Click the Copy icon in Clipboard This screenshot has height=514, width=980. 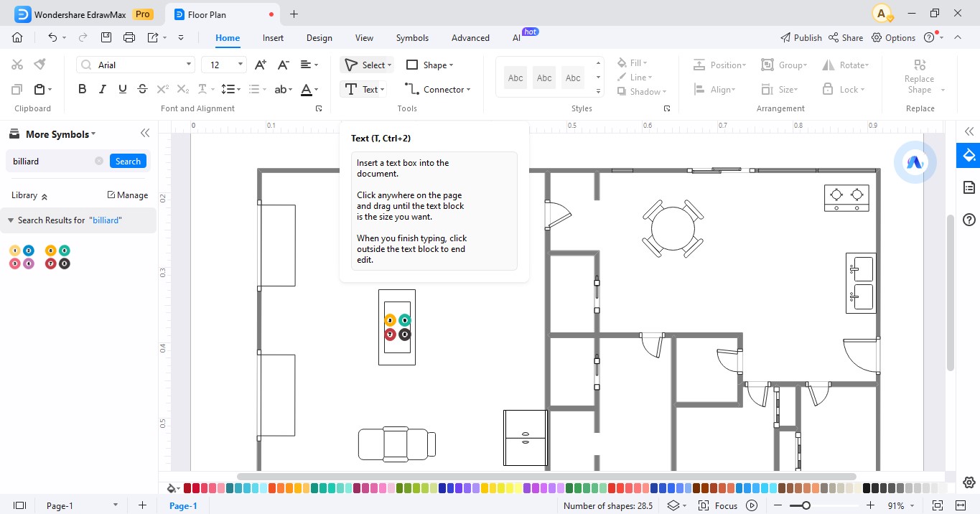(x=17, y=90)
